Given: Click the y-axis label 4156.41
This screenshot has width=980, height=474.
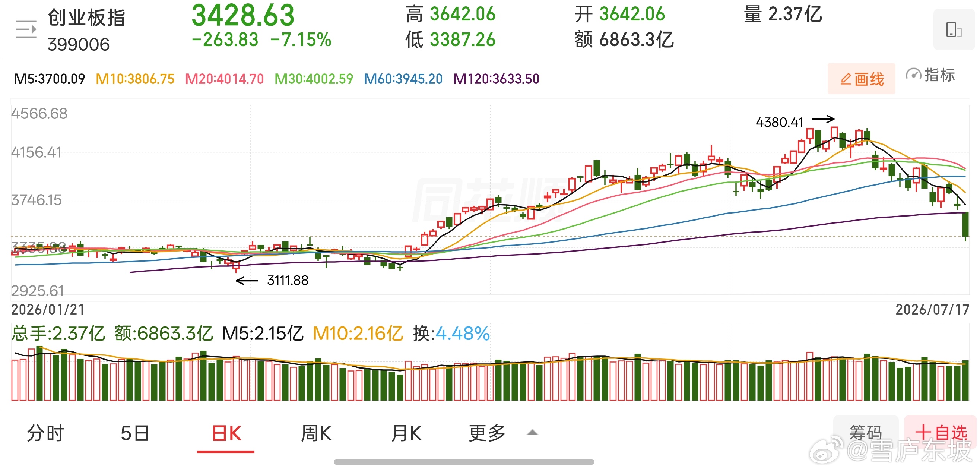Looking at the screenshot, I should click(36, 153).
